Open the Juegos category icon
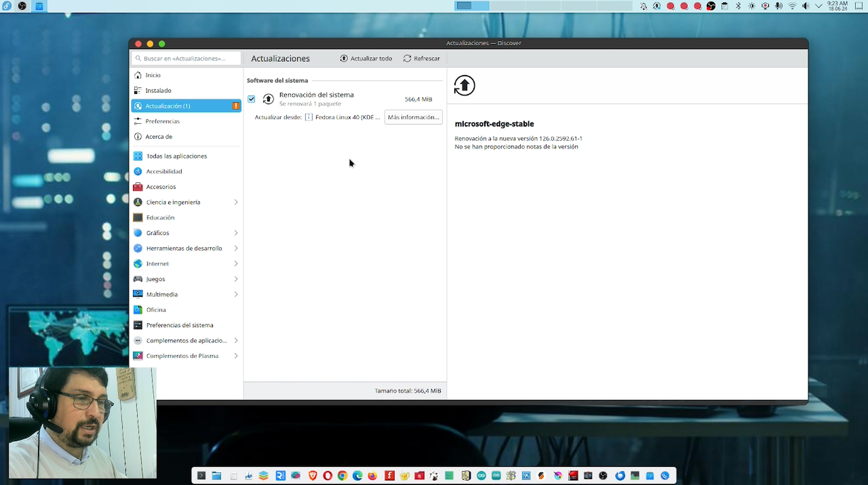Viewport: 868px width, 485px height. 138,279
